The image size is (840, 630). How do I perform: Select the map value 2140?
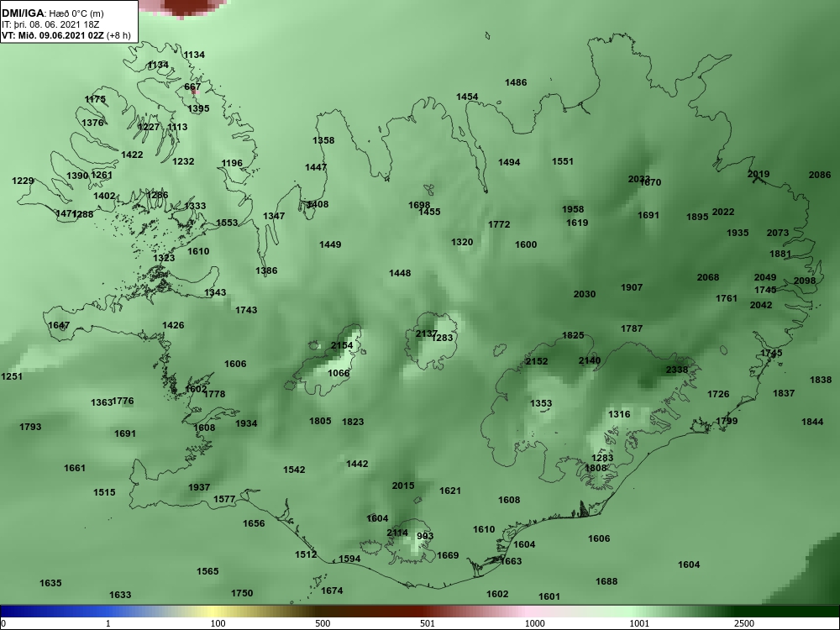(590, 360)
